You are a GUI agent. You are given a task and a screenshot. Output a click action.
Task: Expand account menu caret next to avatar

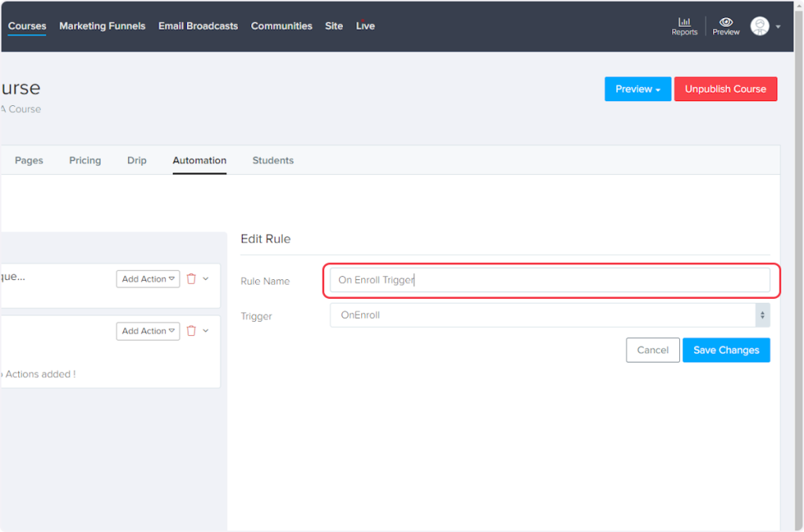[x=778, y=27]
